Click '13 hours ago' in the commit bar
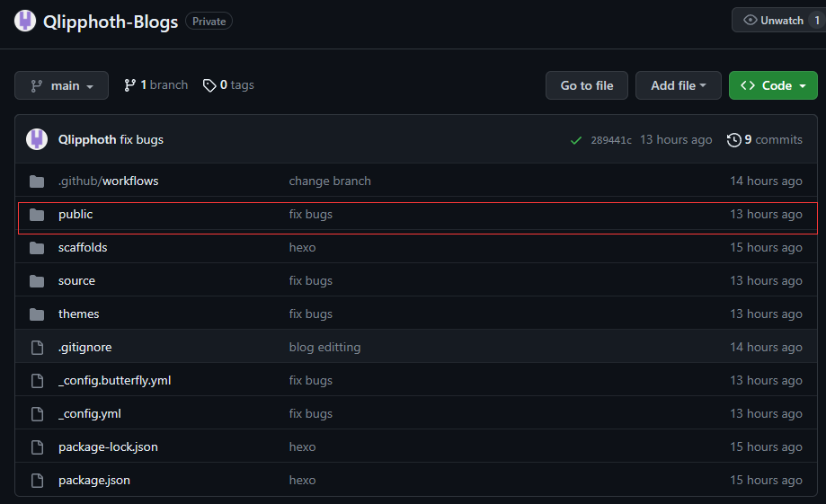The height and width of the screenshot is (504, 826). click(x=676, y=139)
